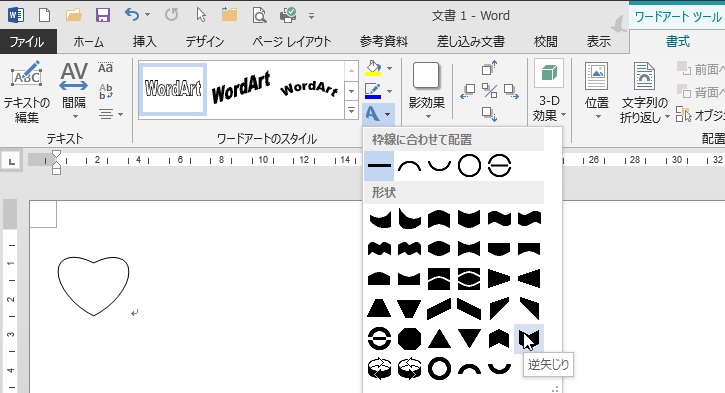The height and width of the screenshot is (393, 725).
Task: Undo the last action
Action: point(132,15)
